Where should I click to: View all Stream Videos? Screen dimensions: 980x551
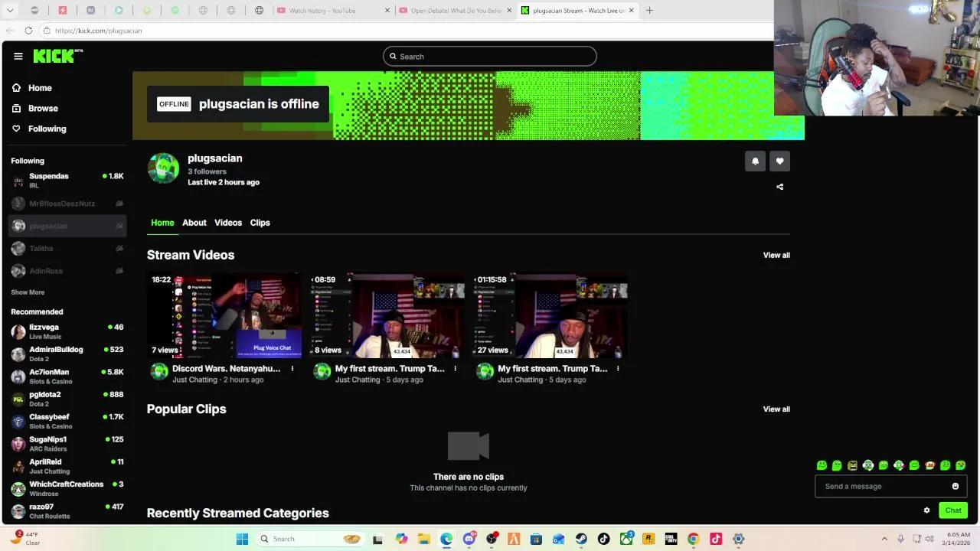(x=776, y=256)
